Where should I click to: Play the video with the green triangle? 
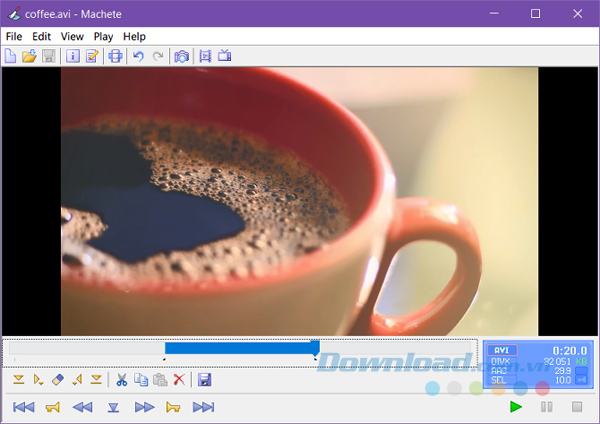[516, 407]
